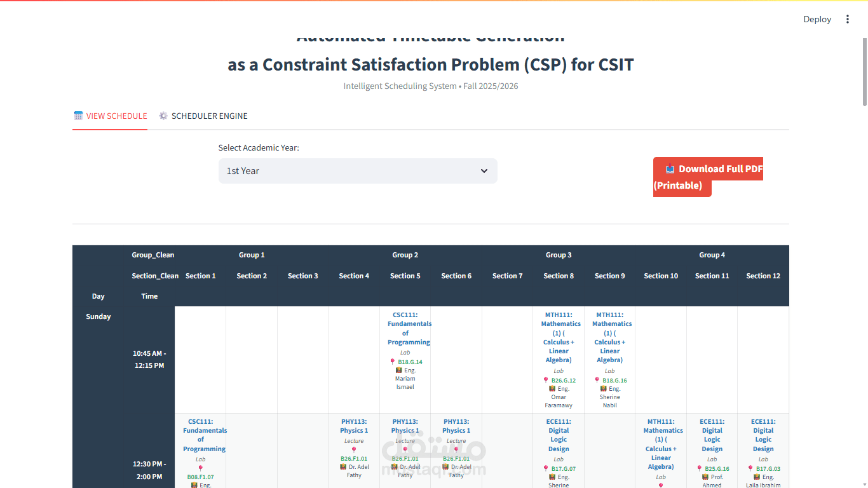
Task: Select the View Schedule tab
Action: [110, 116]
